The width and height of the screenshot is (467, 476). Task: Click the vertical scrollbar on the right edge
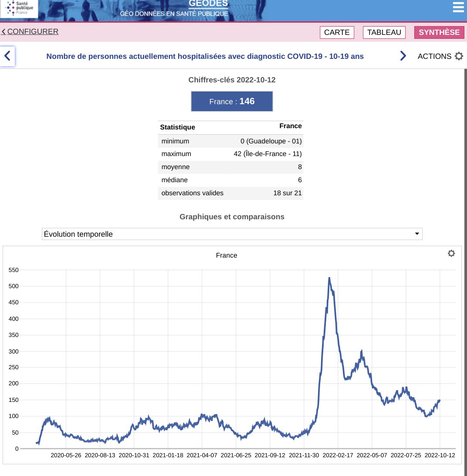click(x=466, y=272)
